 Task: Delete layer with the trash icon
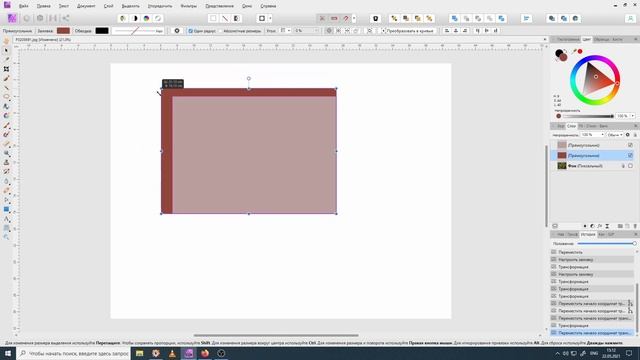point(635,226)
